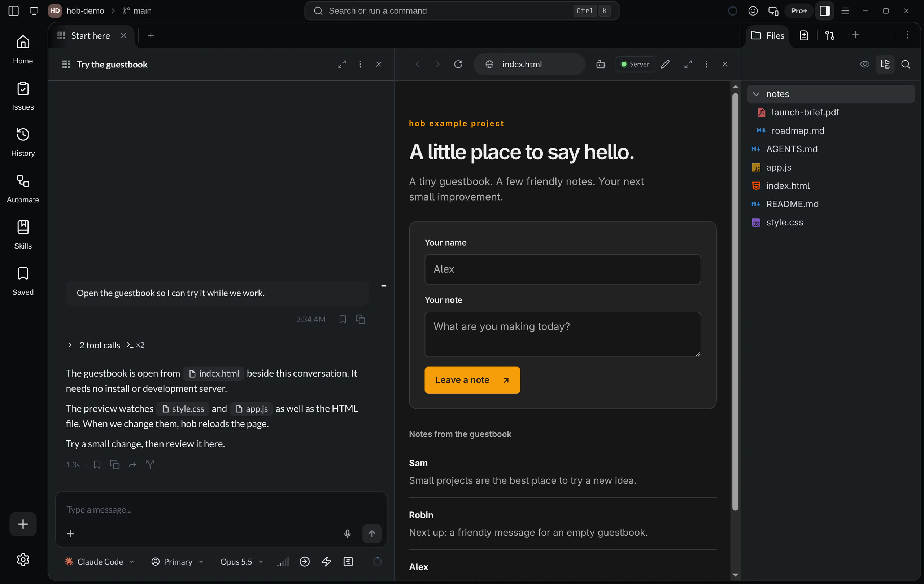Expand the 2 tool calls section
The height and width of the screenshot is (584, 924).
point(105,345)
